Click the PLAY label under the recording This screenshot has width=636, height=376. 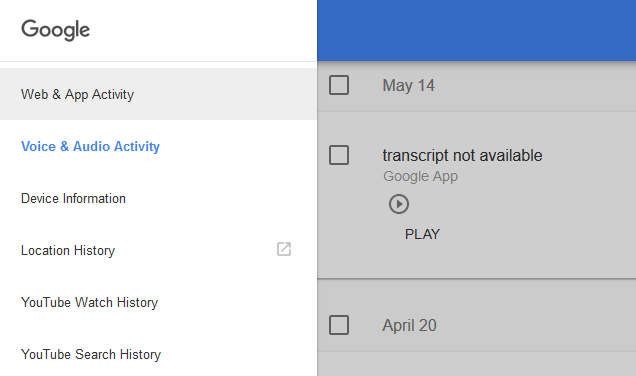pos(422,234)
